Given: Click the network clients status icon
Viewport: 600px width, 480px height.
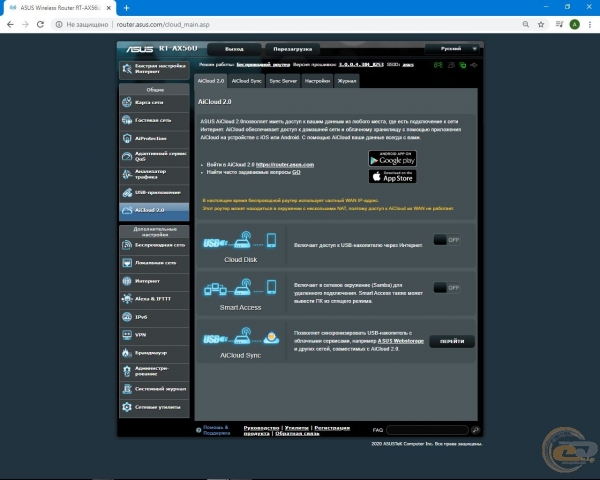Looking at the screenshot, I should point(451,65).
